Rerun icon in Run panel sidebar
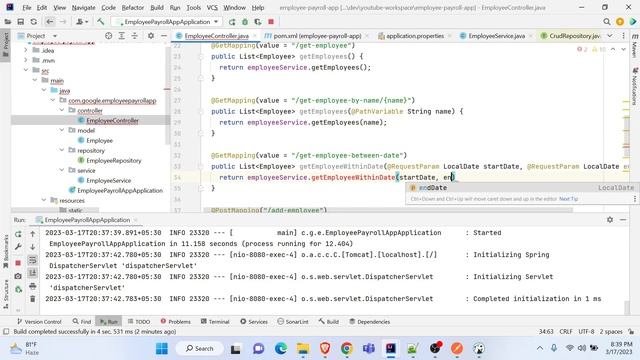The image size is (640, 360). pos(18,234)
